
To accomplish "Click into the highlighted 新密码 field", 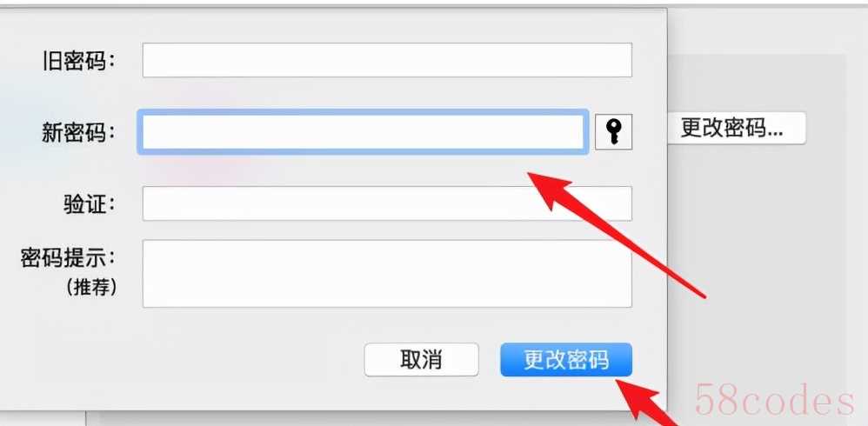I will [x=363, y=131].
